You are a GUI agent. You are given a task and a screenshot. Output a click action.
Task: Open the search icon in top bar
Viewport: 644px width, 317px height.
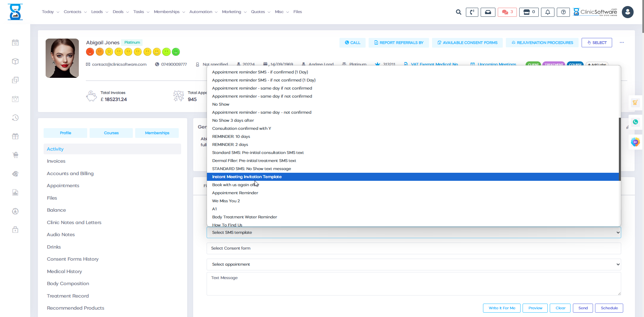(x=458, y=12)
